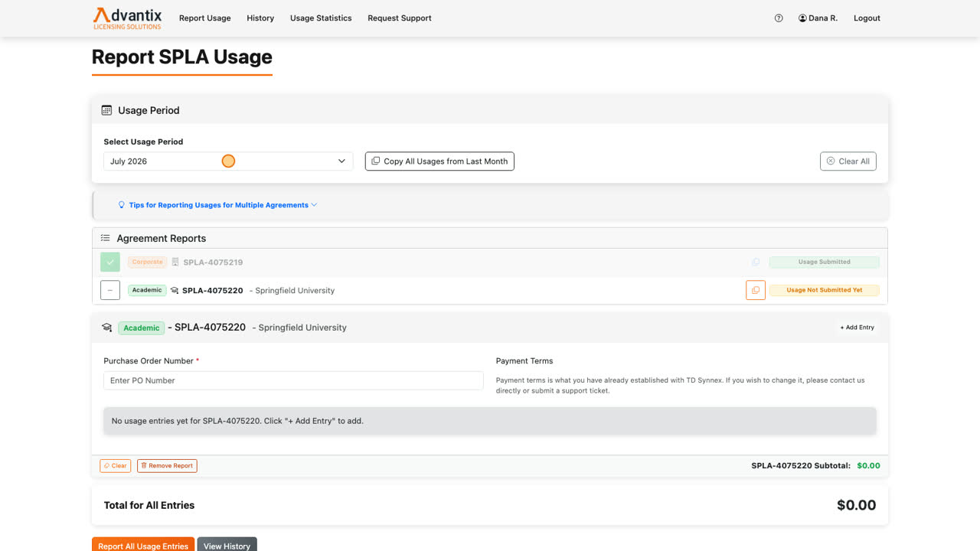Open the help question mark icon
This screenshot has height=551, width=980.
(779, 18)
